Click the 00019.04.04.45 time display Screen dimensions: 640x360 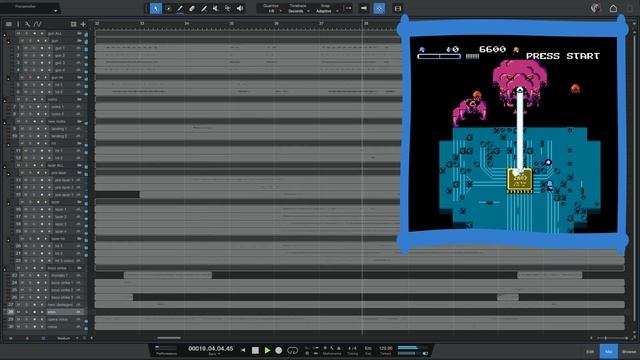211,349
